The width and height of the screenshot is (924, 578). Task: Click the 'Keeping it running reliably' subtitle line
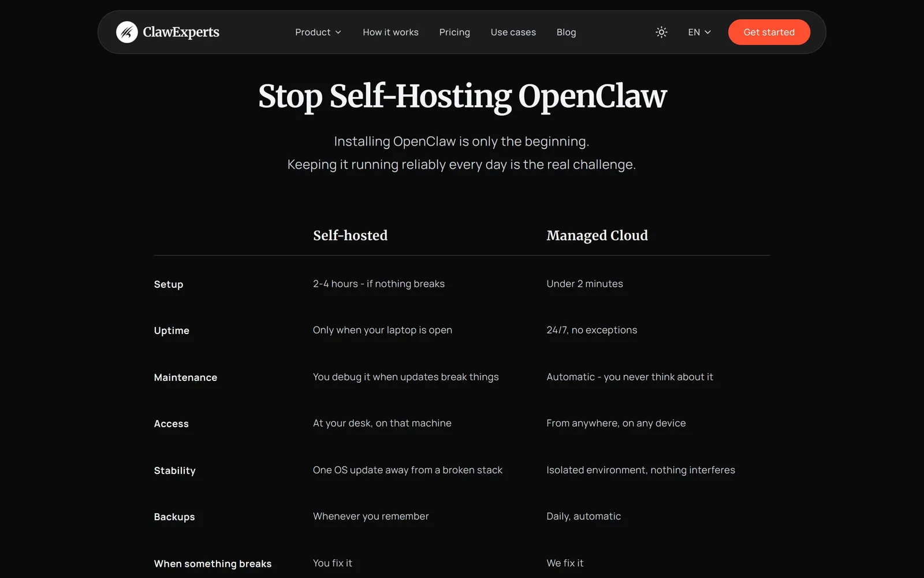(x=461, y=165)
